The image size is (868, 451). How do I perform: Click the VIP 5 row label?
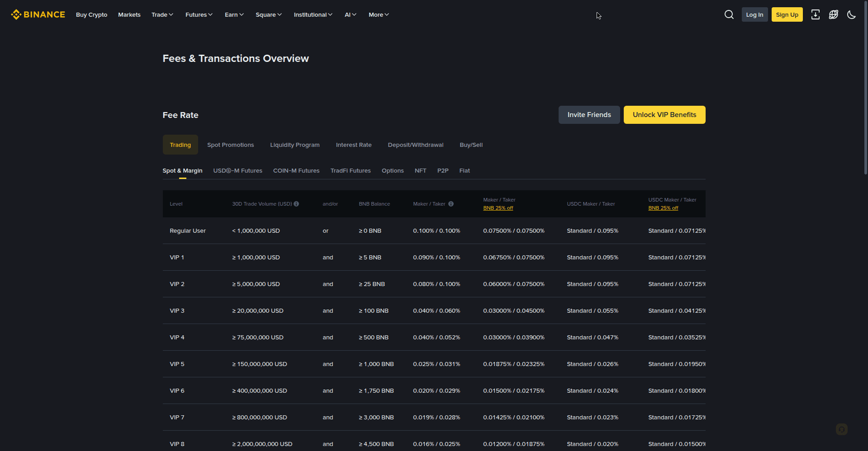(177, 364)
